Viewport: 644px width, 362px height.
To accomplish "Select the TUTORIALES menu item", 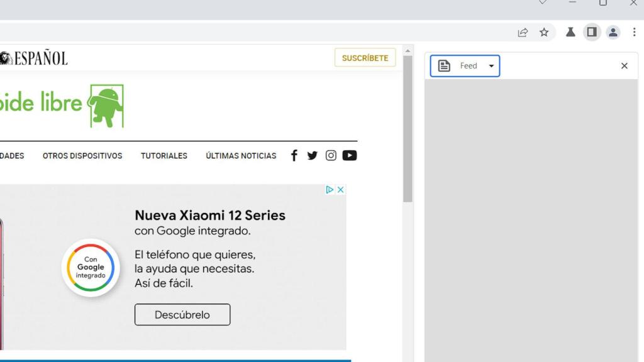I will 164,156.
